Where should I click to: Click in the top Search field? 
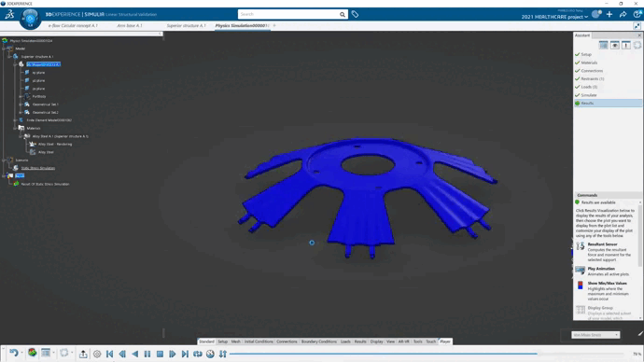coord(288,14)
